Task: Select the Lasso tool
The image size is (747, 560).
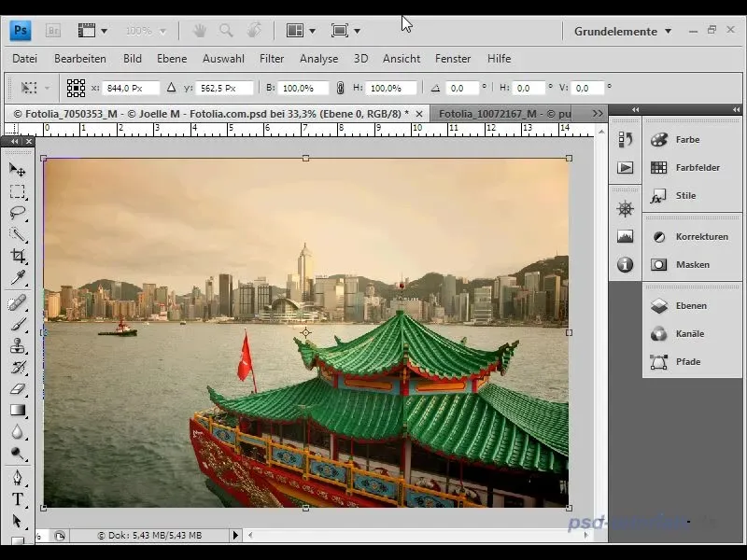Action: click(x=18, y=213)
